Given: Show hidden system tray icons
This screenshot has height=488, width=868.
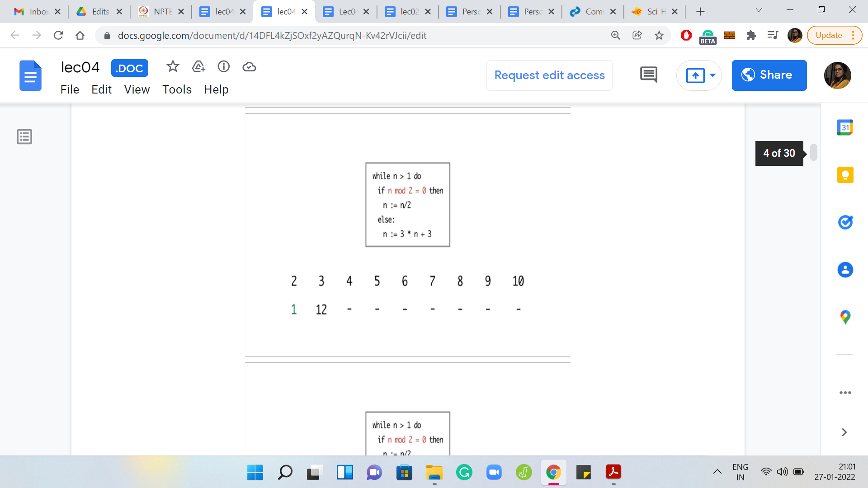Looking at the screenshot, I should (x=717, y=472).
